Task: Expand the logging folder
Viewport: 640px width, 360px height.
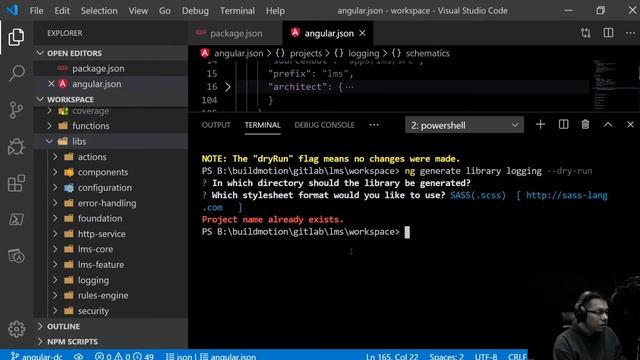Action: pyautogui.click(x=55, y=280)
